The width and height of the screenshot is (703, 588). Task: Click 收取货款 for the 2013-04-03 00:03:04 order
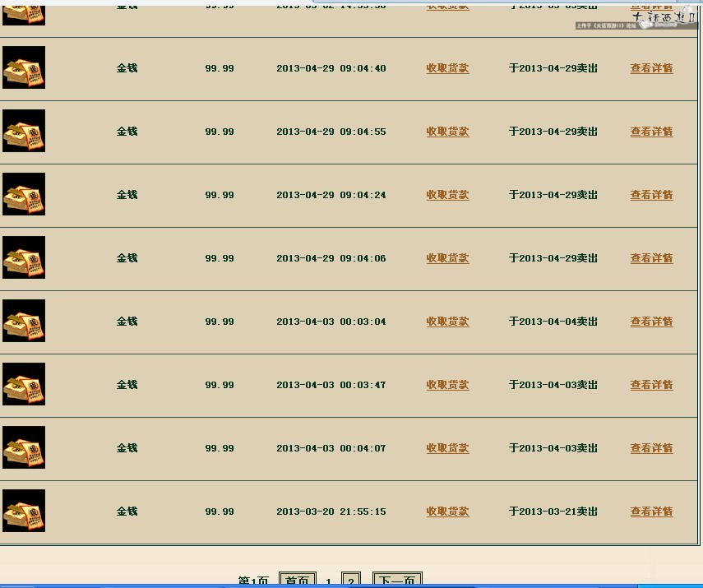point(447,322)
